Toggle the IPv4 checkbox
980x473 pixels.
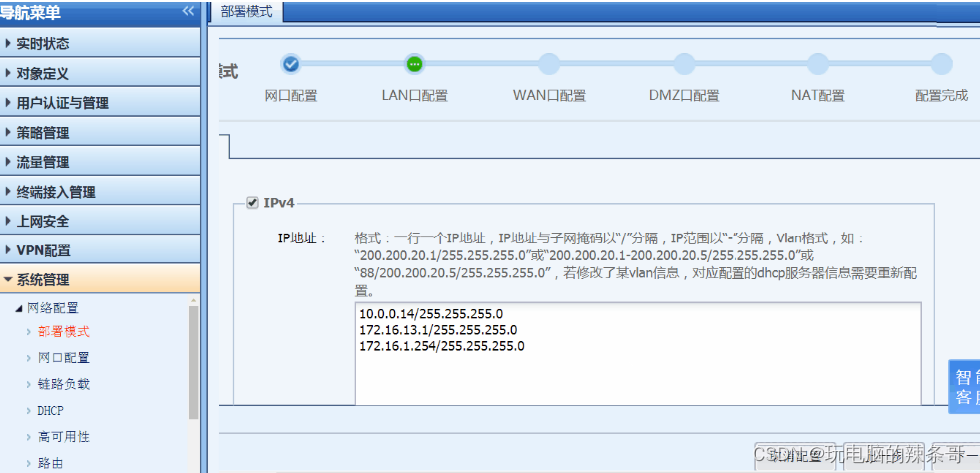[x=253, y=203]
